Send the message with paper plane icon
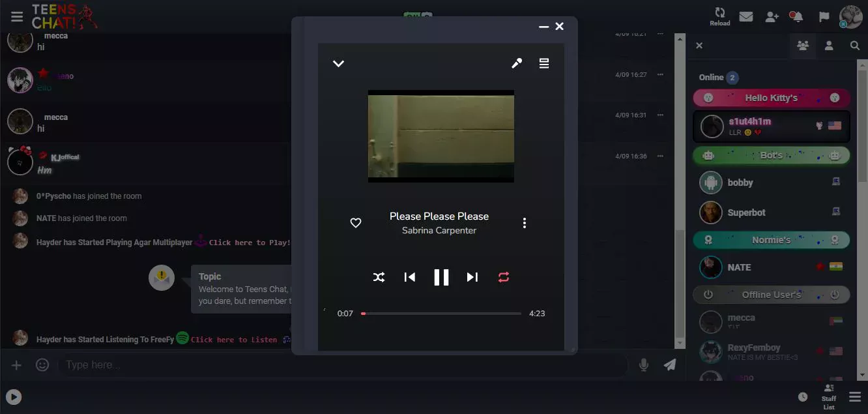This screenshot has width=868, height=414. pyautogui.click(x=670, y=365)
